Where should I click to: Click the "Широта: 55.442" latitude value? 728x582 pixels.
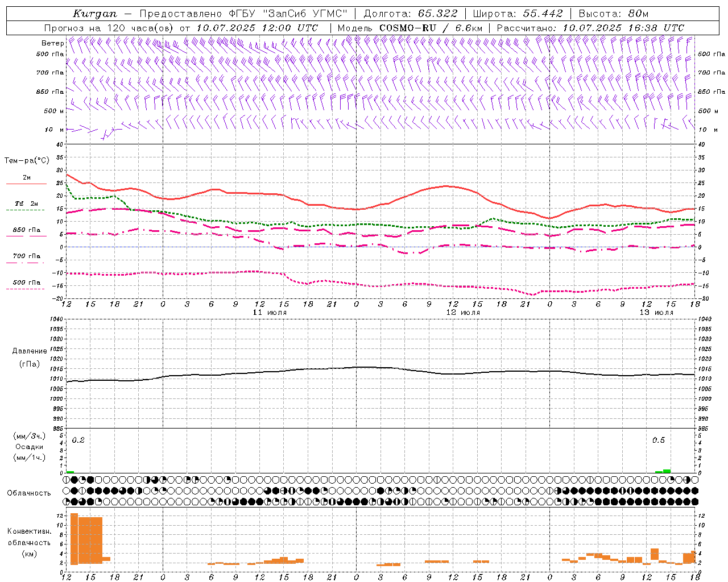(x=518, y=14)
